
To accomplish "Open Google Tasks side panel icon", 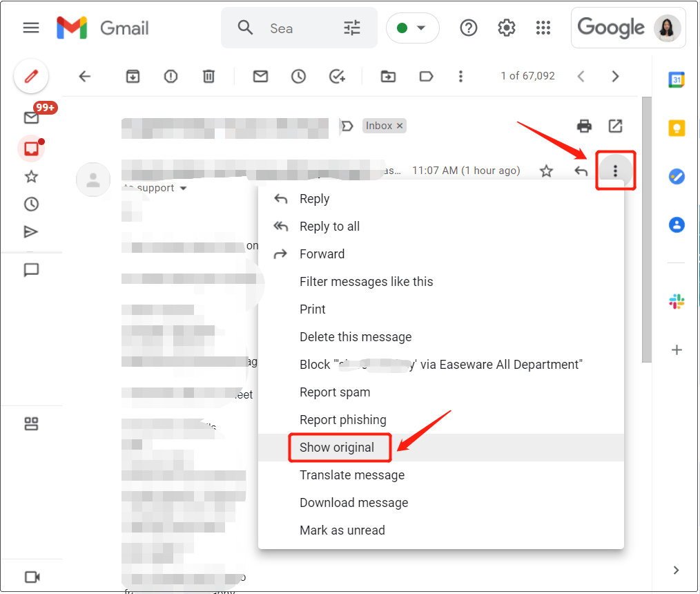I will pyautogui.click(x=677, y=176).
